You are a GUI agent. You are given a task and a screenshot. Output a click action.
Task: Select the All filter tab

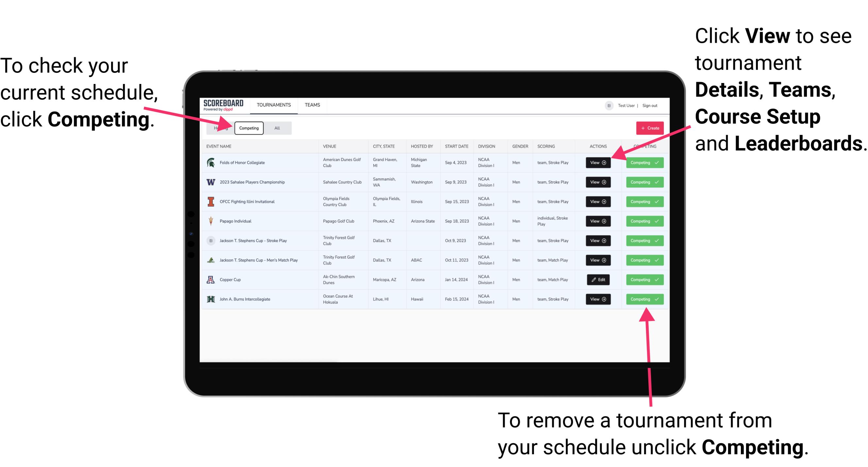pos(276,128)
